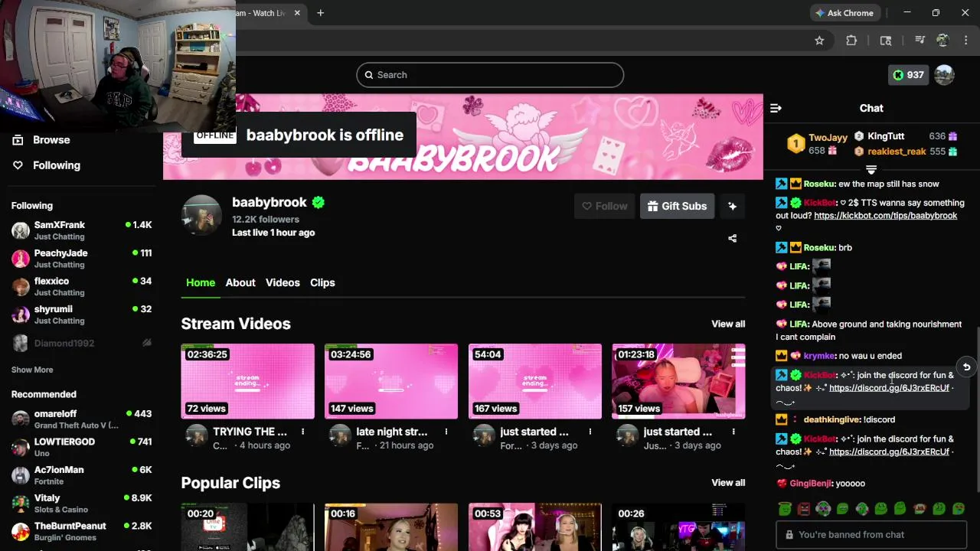This screenshot has width=980, height=551.
Task: Click the sparkle icon next to Gift Subs
Action: coord(732,206)
